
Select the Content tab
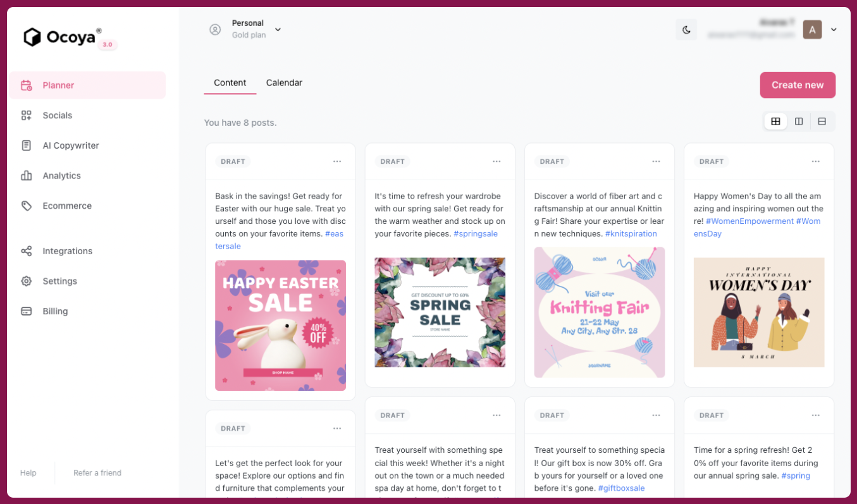230,83
